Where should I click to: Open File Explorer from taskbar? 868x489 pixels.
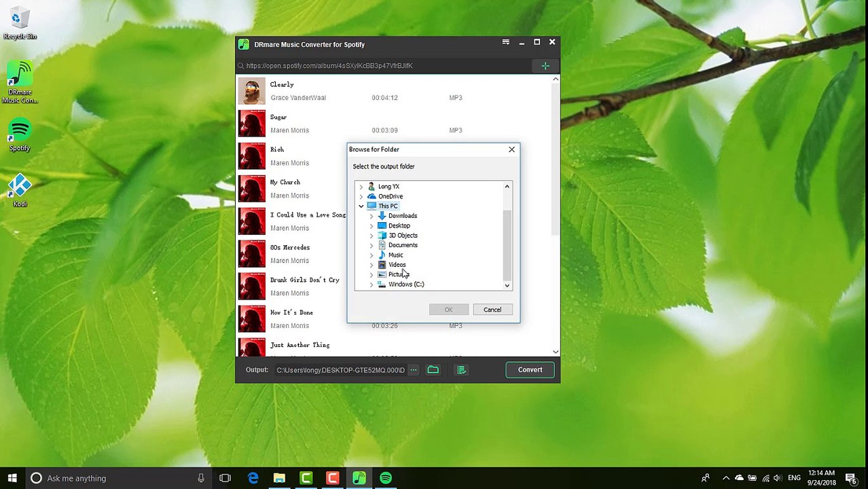pos(279,478)
